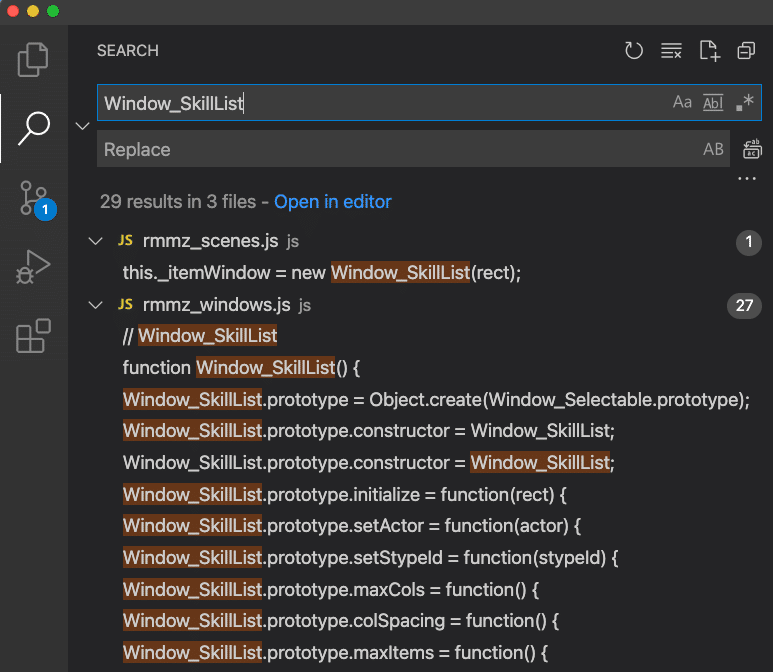Open the prototype.setActor = function(actor) result
The image size is (773, 672).
(351, 526)
